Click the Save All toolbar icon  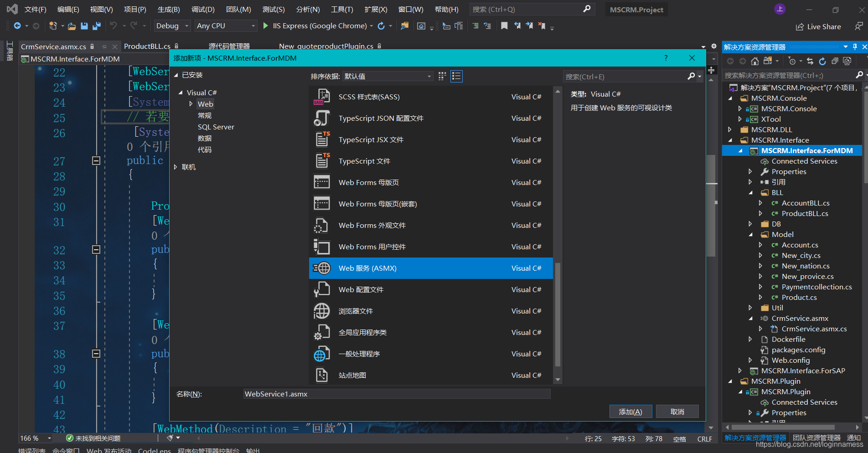[96, 26]
